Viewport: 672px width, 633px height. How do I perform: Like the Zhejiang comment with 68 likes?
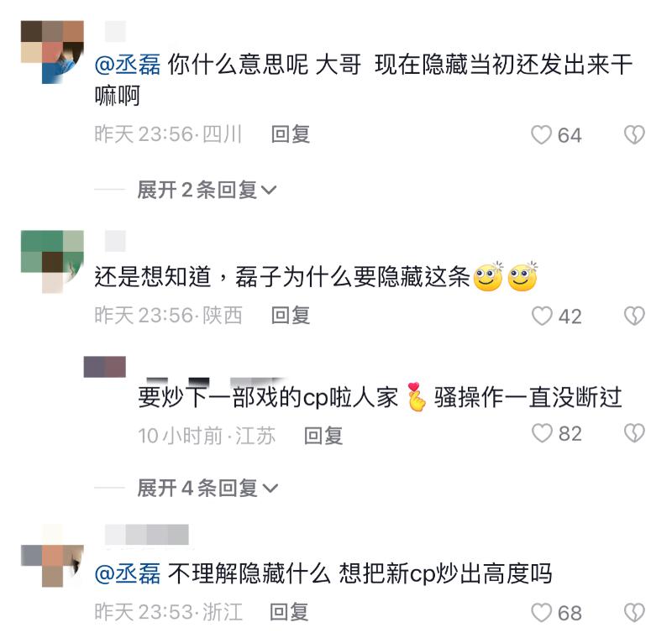coord(541,613)
